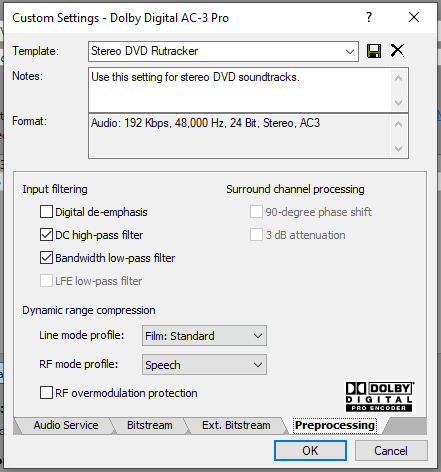
Task: Click the 'Surround channel processing' label
Action: pyautogui.click(x=295, y=189)
